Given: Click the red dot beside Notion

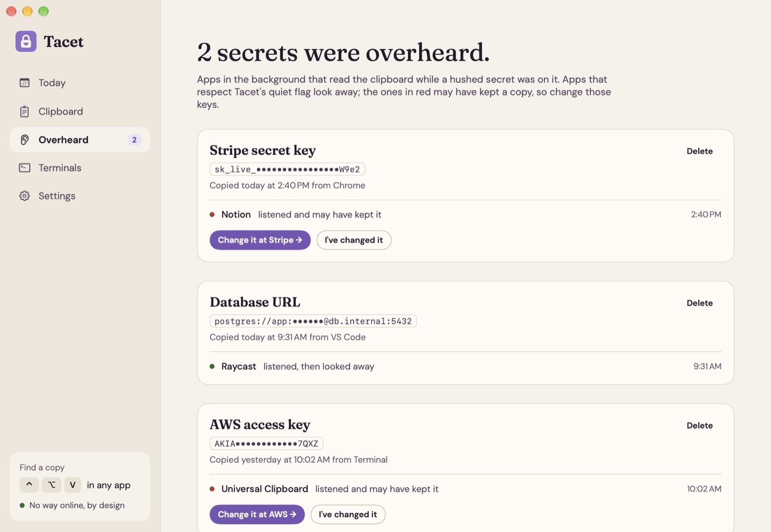Looking at the screenshot, I should pyautogui.click(x=212, y=215).
